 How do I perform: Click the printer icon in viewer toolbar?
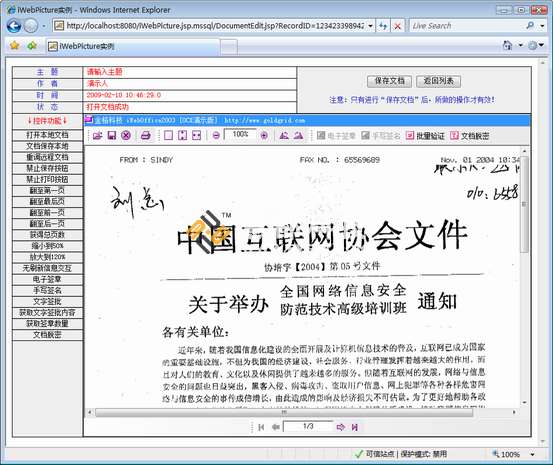point(145,135)
